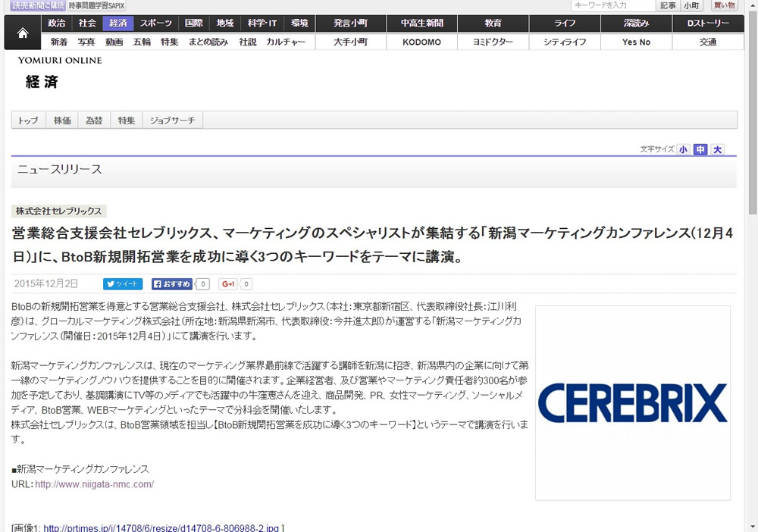
Task: Open the 社説 page
Action: 248,42
